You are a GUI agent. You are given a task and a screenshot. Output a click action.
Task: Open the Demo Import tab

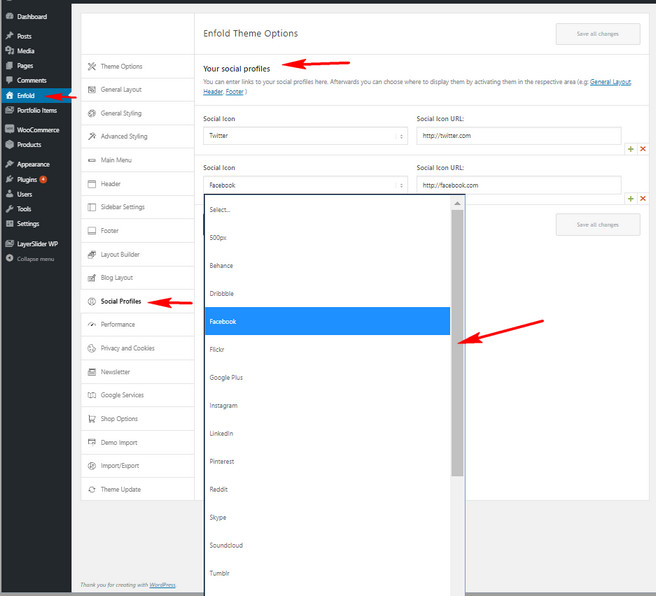tap(137, 443)
